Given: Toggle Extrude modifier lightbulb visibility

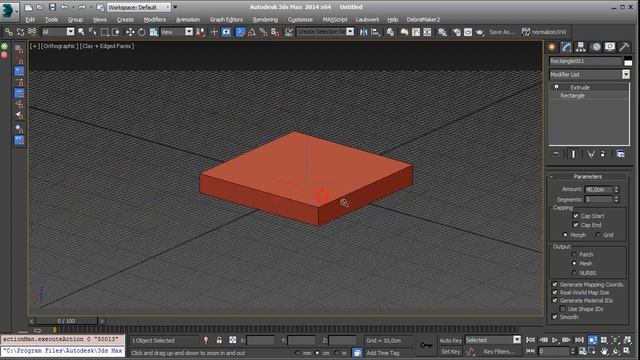Looking at the screenshot, I should point(556,87).
